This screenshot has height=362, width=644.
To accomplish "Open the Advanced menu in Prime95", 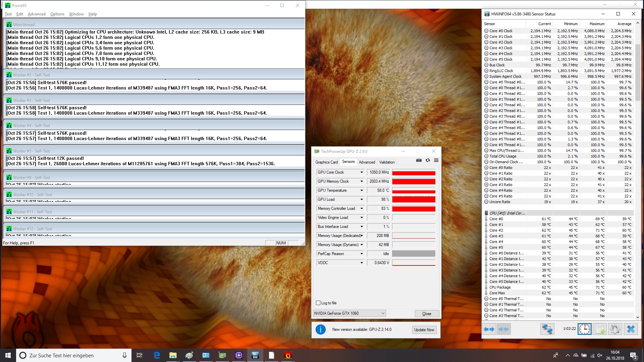I will click(x=37, y=14).
